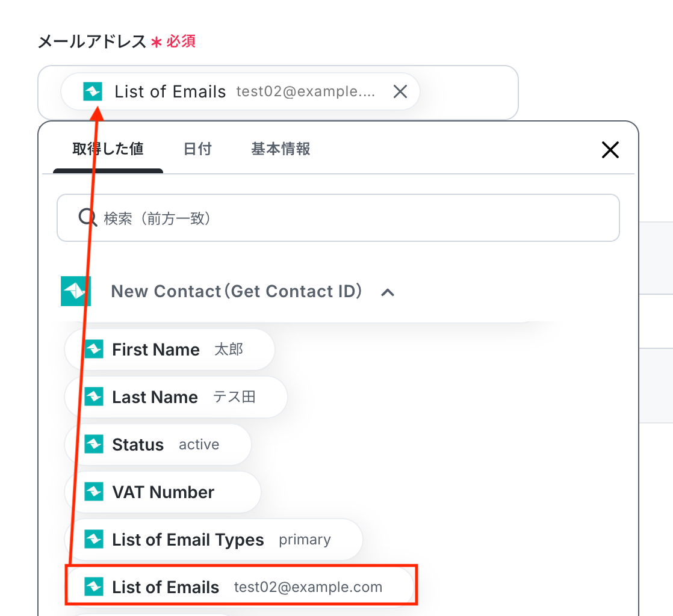Click the List of Email Types row icon

[x=93, y=539]
